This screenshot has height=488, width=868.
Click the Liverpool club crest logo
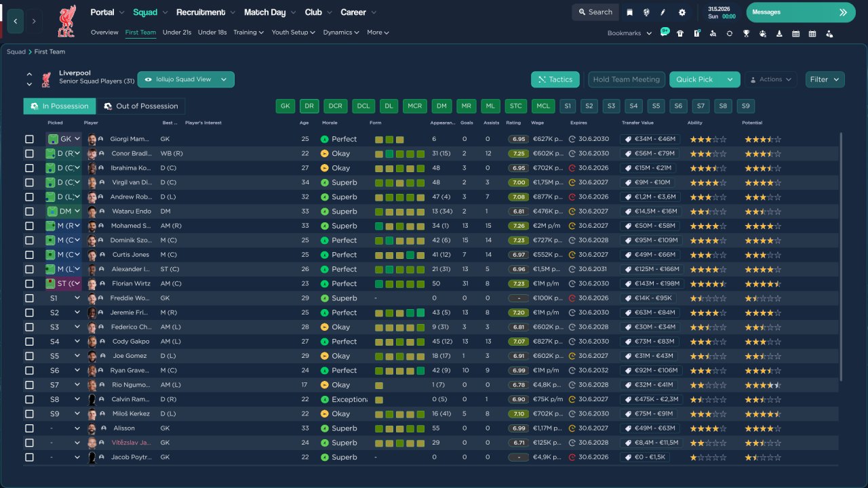point(66,20)
